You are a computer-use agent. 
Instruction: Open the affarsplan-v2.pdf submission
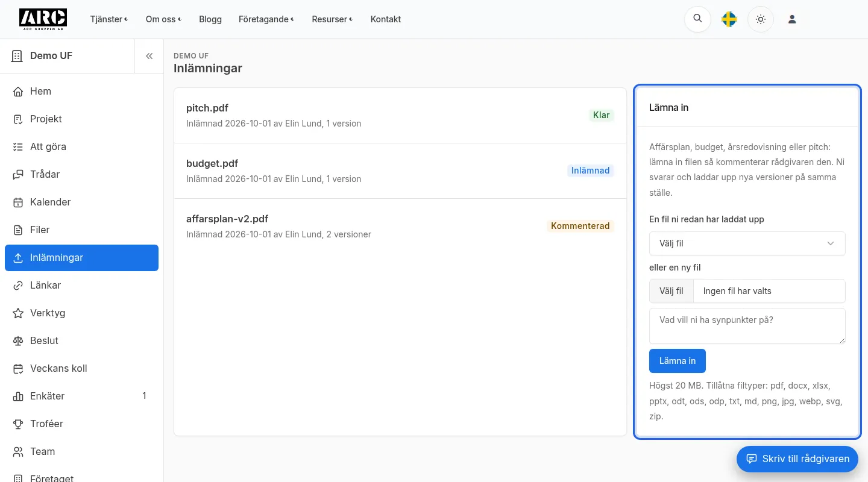pos(400,227)
